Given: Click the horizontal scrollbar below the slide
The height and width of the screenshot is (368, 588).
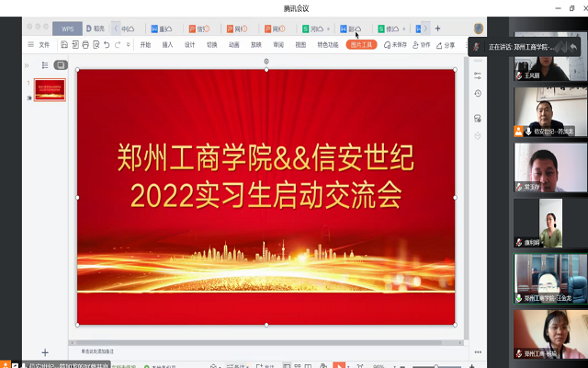Looking at the screenshot, I should (266, 342).
